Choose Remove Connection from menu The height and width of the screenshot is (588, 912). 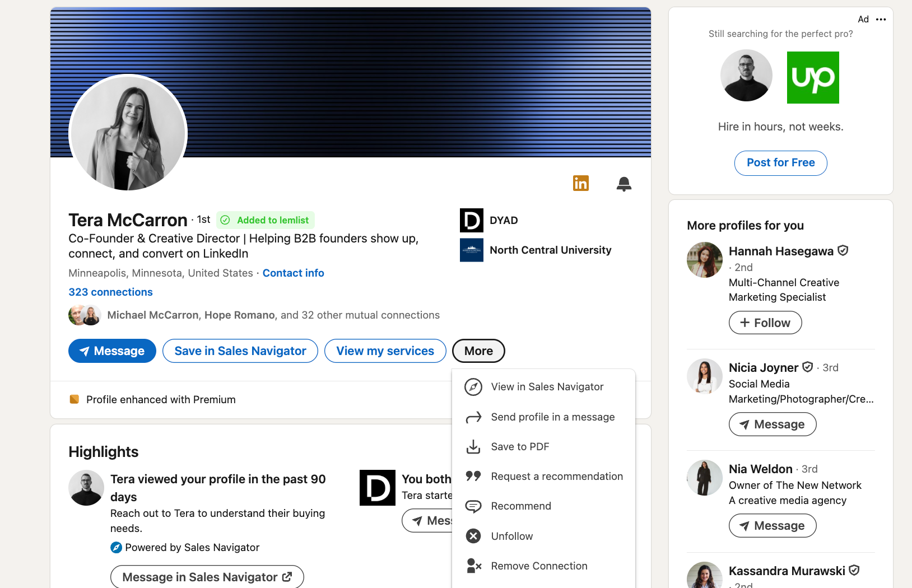coord(539,566)
